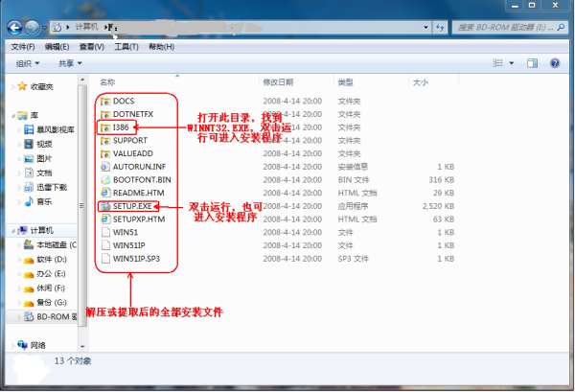
Task: Open recent locations dropdown beside navigation arrows
Action: (x=44, y=28)
